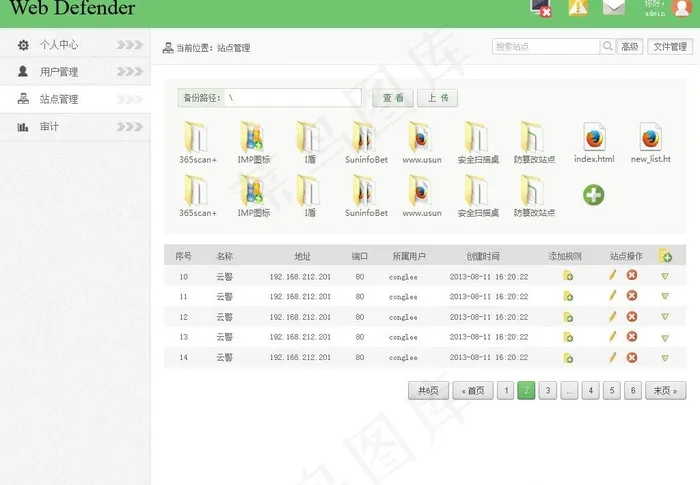The image size is (700, 485).
Task: Click the 创建时间 column header
Action: tap(483, 256)
